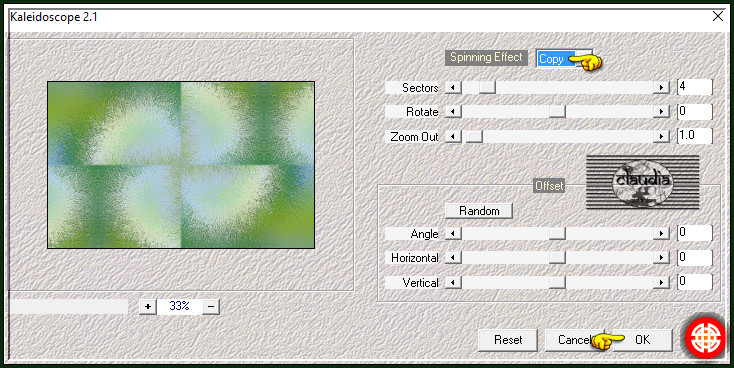Click the Spinning Effect label
The width and height of the screenshot is (734, 368).
486,57
